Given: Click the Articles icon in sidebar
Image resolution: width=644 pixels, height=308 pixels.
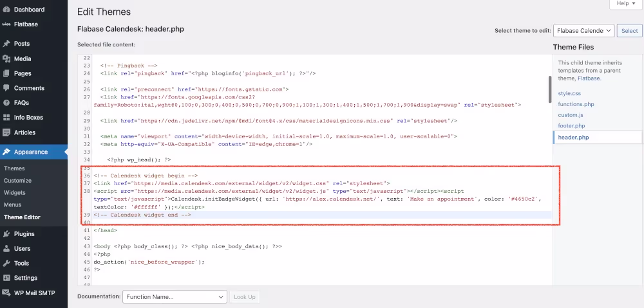Looking at the screenshot, I should pyautogui.click(x=6, y=132).
